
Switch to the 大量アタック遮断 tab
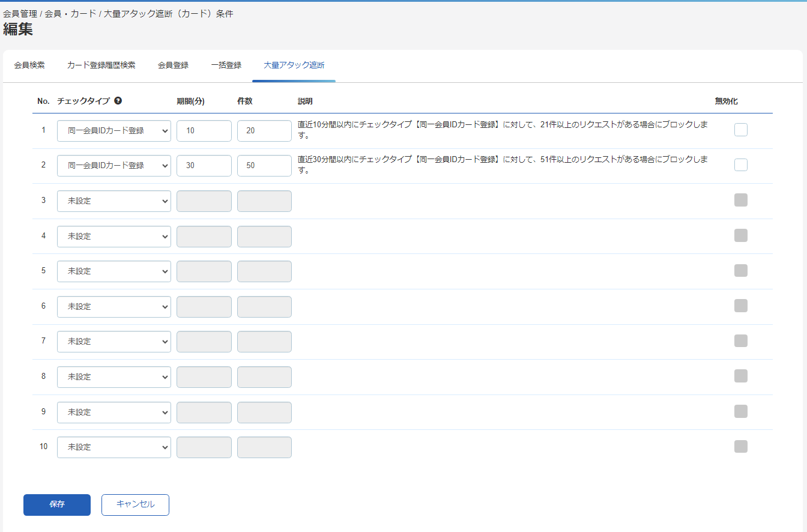293,65
